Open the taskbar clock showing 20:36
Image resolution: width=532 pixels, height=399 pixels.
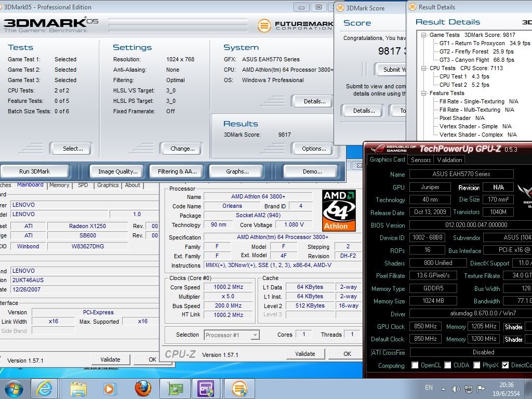pos(506,389)
